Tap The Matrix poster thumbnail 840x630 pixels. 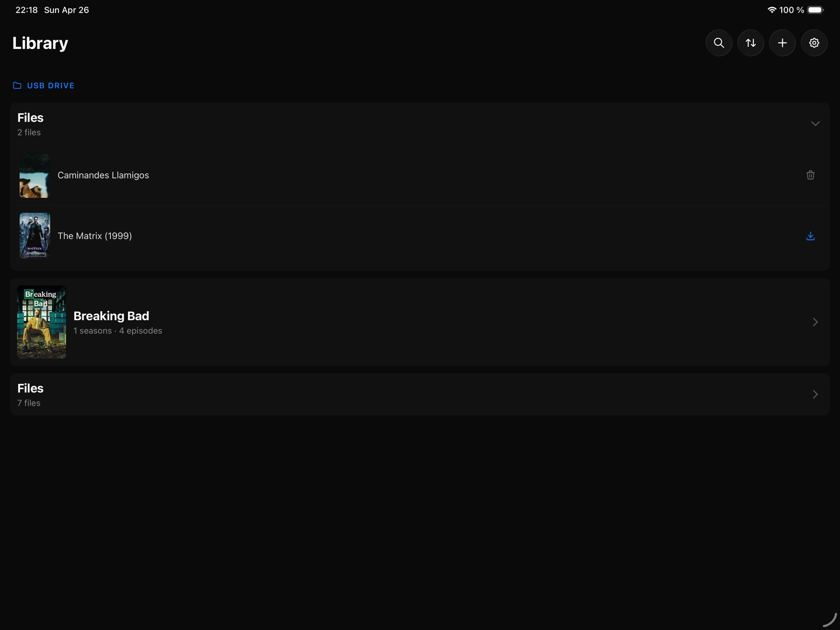[x=35, y=236]
